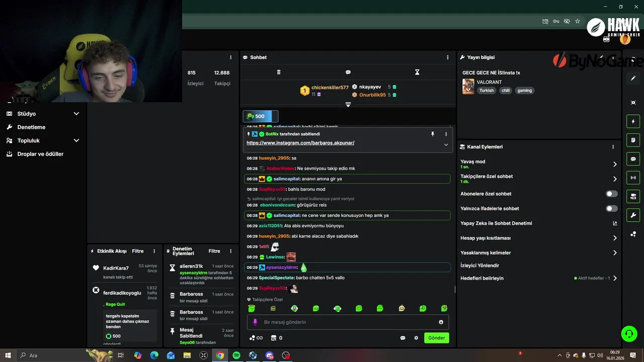This screenshot has height=362, width=644.
Task: Click the green headset support button
Action: tap(628, 333)
